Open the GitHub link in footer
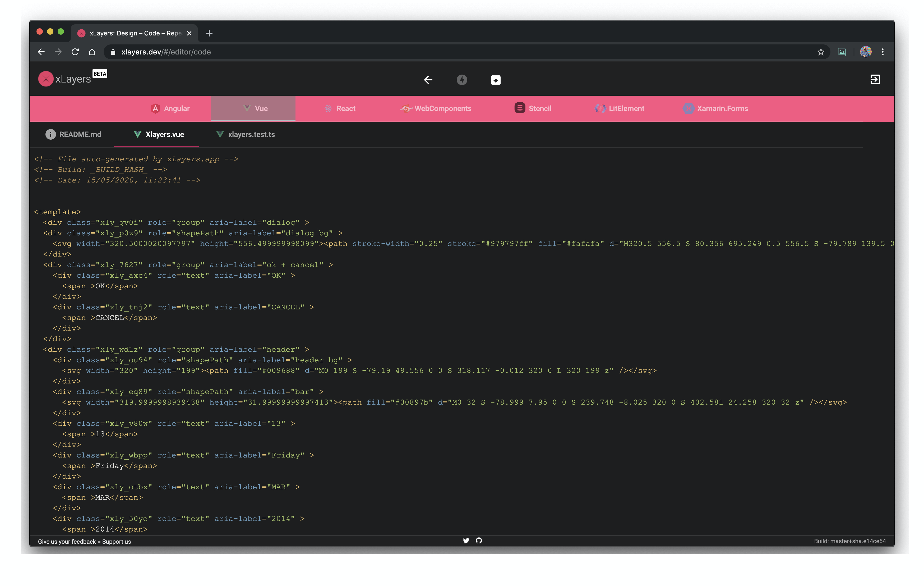The height and width of the screenshot is (586, 924). click(x=479, y=541)
